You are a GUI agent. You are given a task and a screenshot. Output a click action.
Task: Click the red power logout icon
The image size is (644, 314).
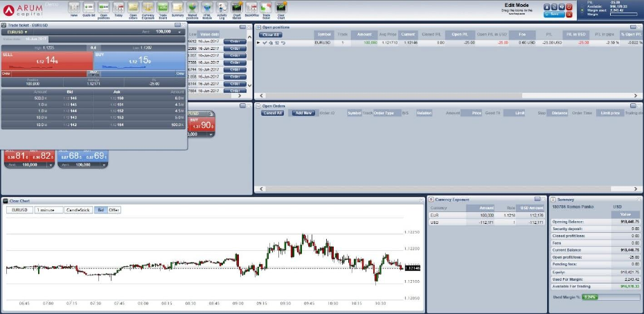(x=569, y=7)
